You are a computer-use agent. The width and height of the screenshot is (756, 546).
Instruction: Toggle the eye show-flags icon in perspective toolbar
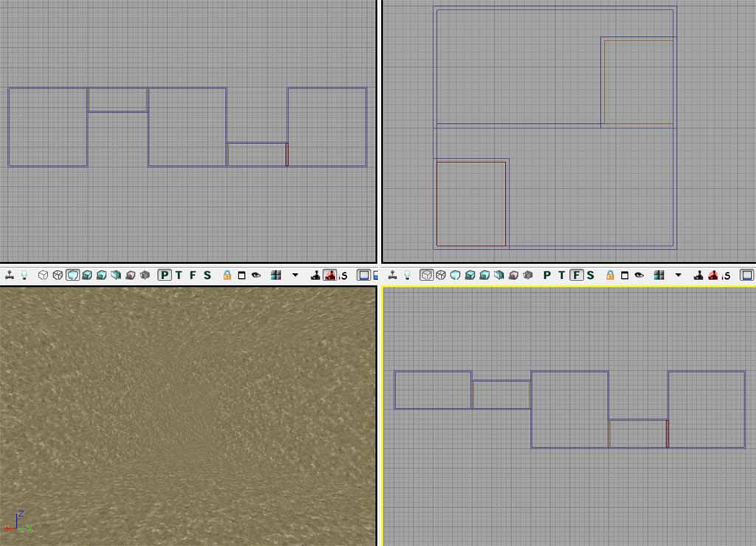point(256,275)
